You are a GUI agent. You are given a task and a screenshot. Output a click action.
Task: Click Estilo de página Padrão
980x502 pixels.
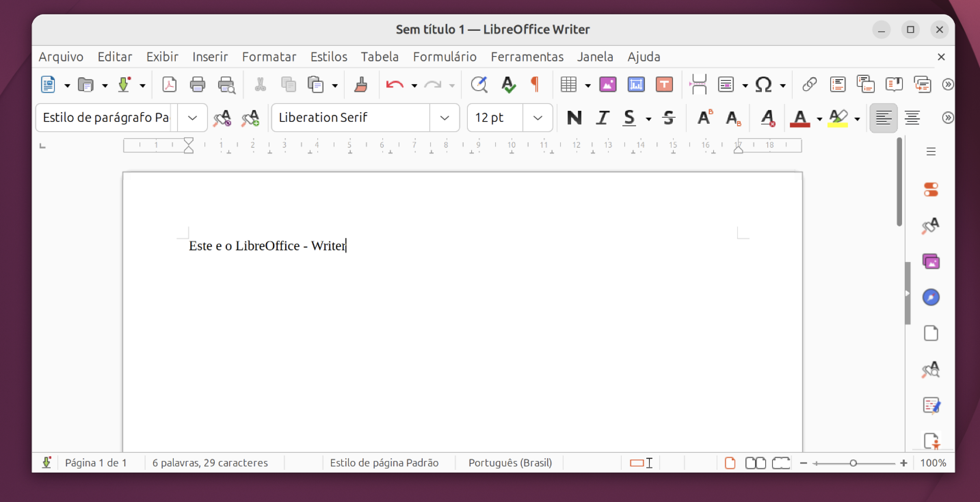(x=384, y=463)
